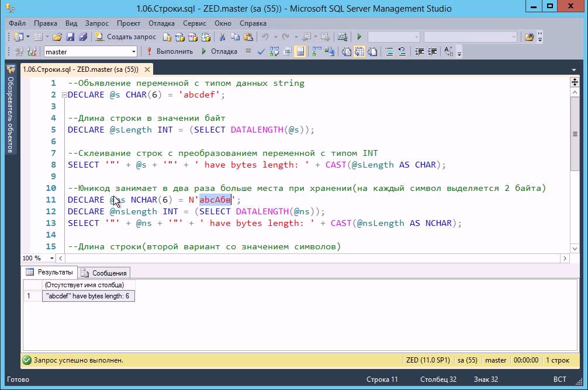
Task: Switch to Results to Grid
Action: coord(359,52)
